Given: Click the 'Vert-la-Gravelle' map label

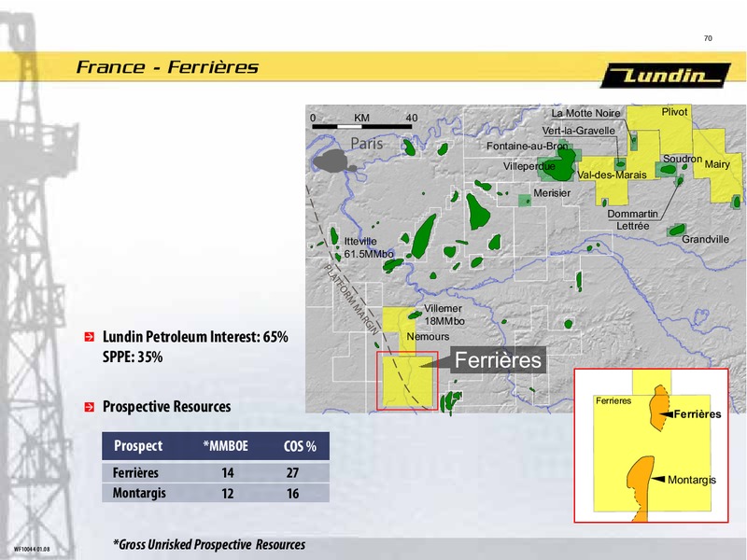Looking at the screenshot, I should [578, 131].
